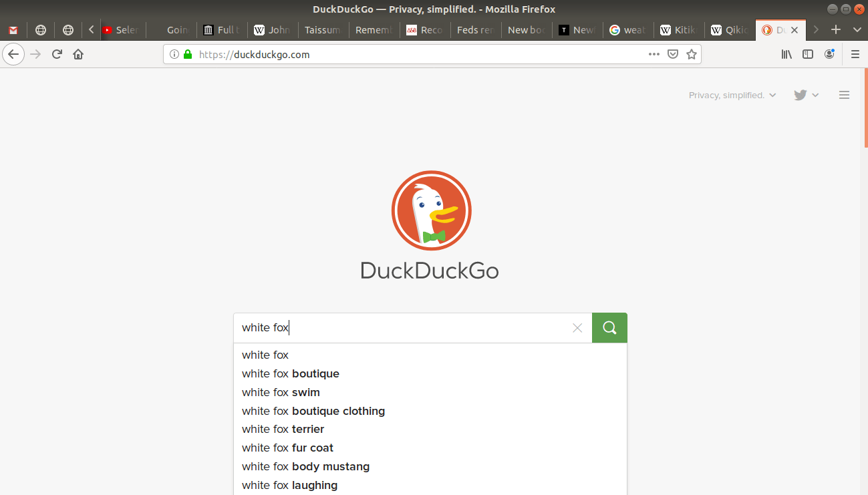
Task: Expand the 'Privacy, simplified.' dropdown
Action: click(732, 95)
